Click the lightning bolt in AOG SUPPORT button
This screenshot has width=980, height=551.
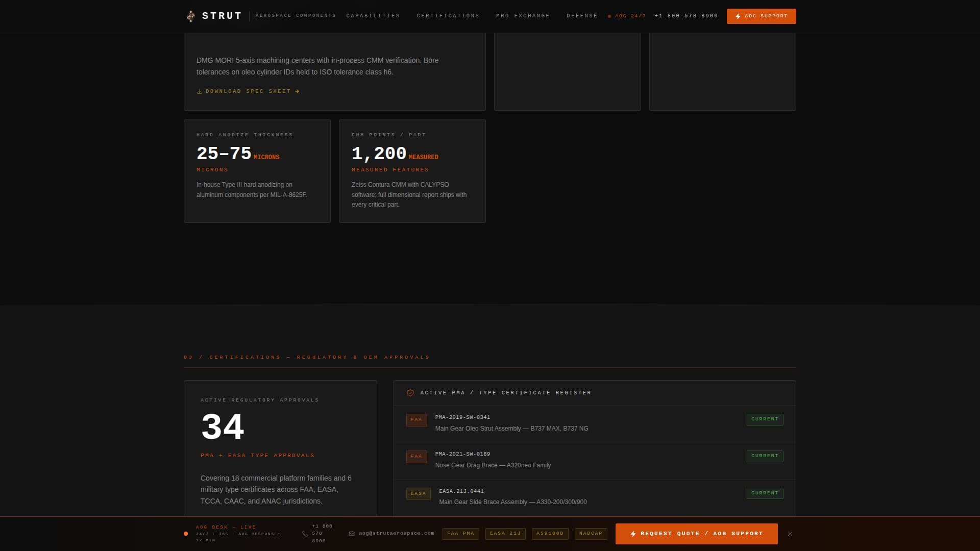[x=738, y=16]
